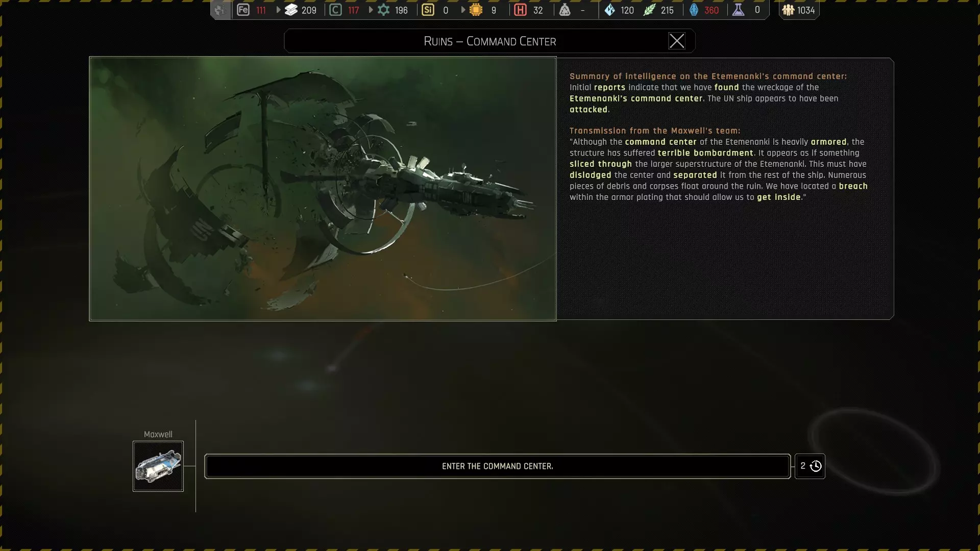This screenshot has width=980, height=551.
Task: Click the blue cryonic pod icon
Action: click(x=694, y=10)
